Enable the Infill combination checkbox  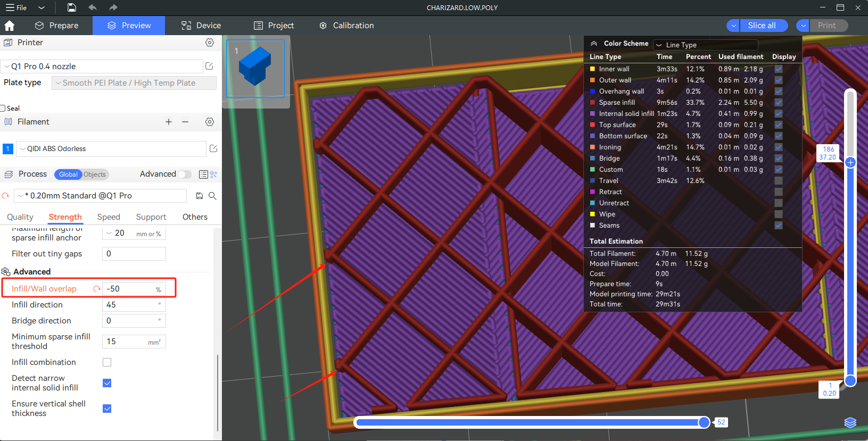(x=107, y=362)
